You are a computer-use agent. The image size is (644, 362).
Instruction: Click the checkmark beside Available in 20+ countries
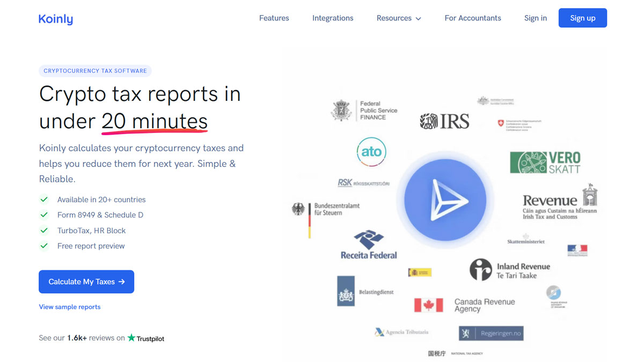click(44, 200)
